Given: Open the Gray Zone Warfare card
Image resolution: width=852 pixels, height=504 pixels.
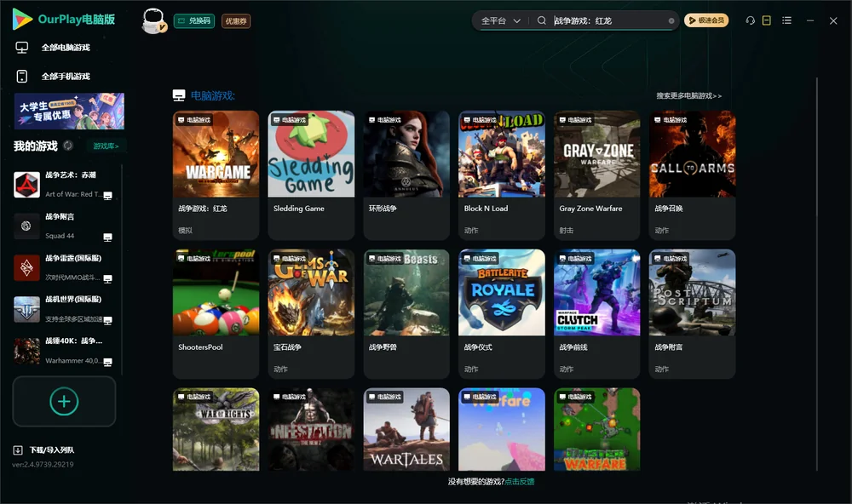Looking at the screenshot, I should coord(597,175).
